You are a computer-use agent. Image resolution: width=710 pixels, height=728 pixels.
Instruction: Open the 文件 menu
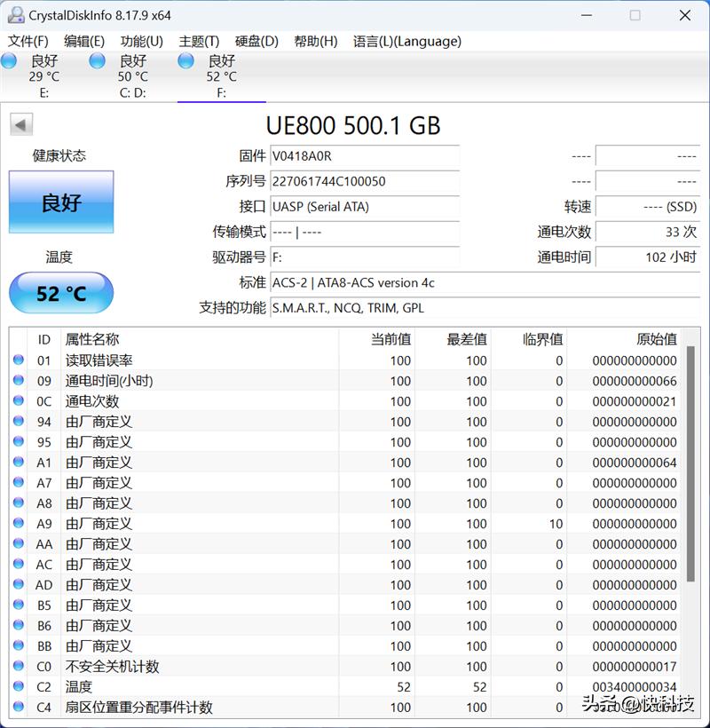[28, 41]
